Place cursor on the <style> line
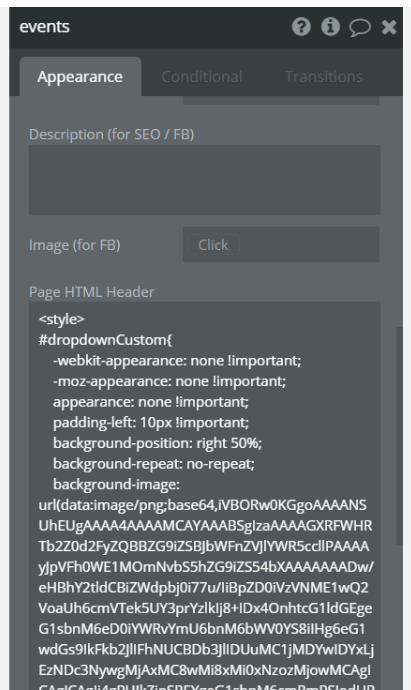The width and height of the screenshot is (411, 690). (x=62, y=319)
